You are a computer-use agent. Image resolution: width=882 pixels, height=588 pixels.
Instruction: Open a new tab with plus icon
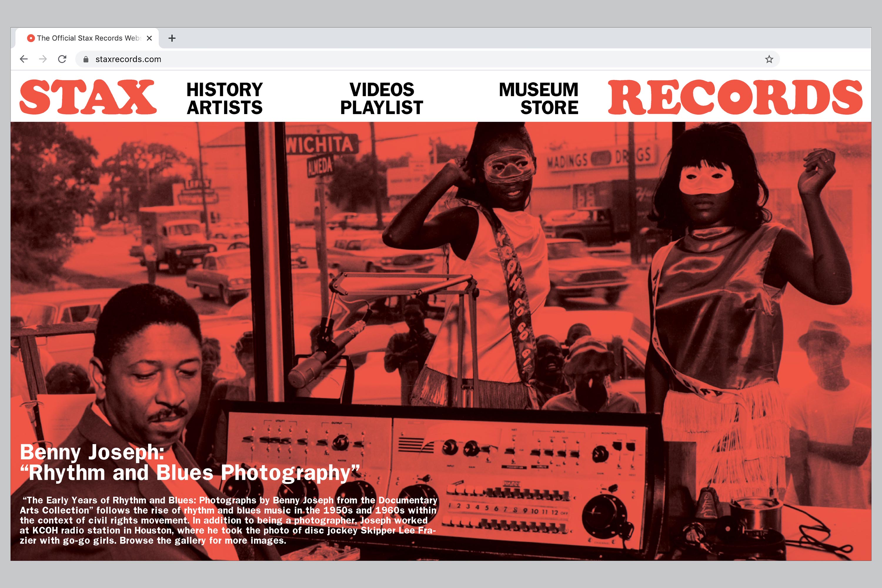coord(172,38)
